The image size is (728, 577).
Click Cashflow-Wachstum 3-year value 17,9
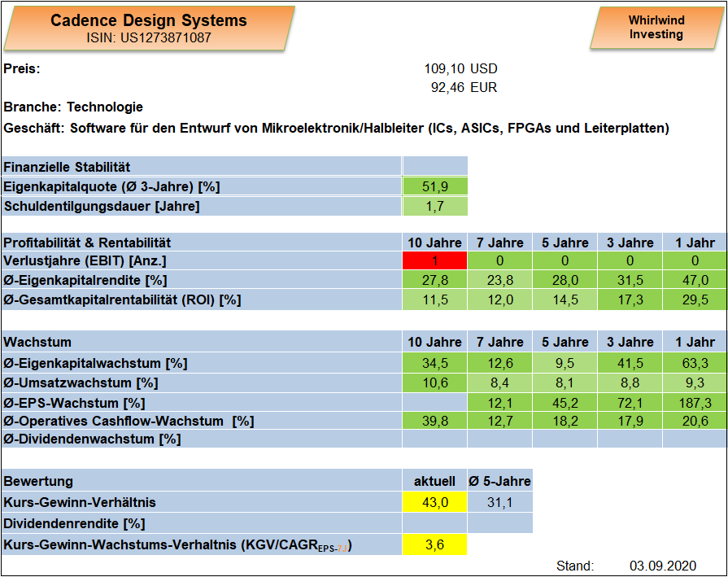[x=630, y=421]
